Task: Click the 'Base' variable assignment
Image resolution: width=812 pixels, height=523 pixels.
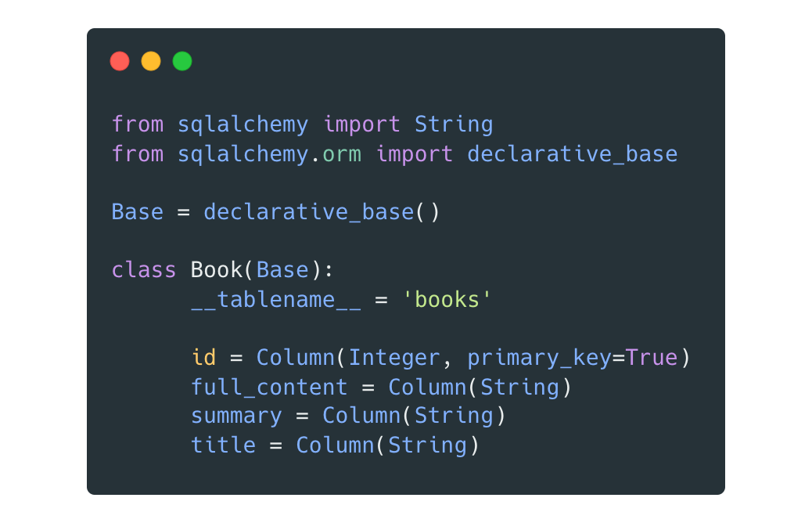Action: [x=138, y=212]
